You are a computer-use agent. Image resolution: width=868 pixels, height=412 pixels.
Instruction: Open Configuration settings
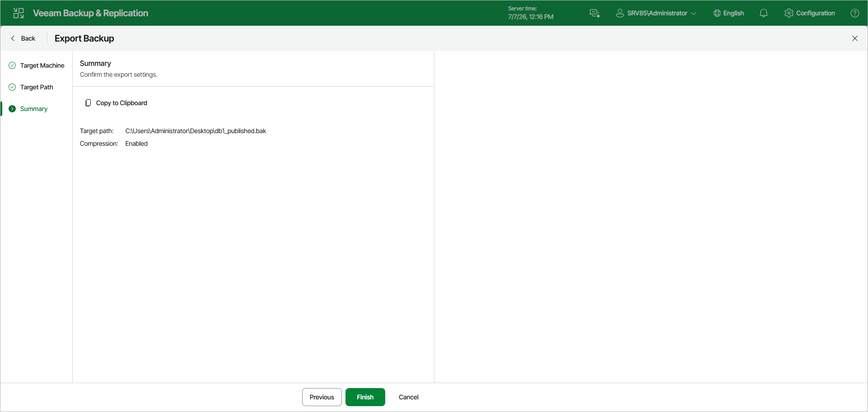810,13
